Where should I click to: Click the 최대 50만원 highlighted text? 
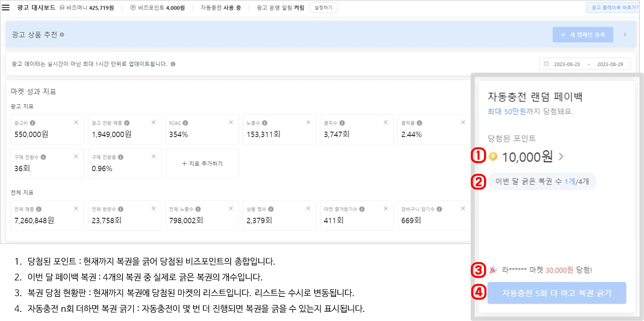coord(507,111)
